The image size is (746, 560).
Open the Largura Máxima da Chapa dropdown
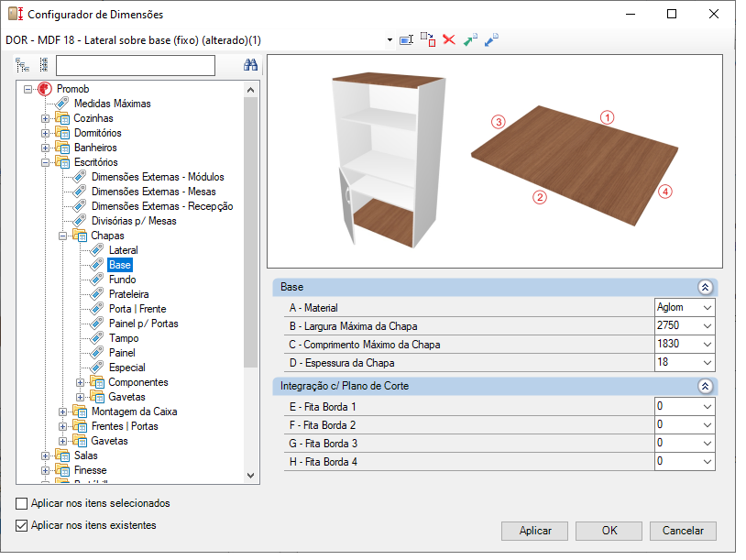coord(708,326)
